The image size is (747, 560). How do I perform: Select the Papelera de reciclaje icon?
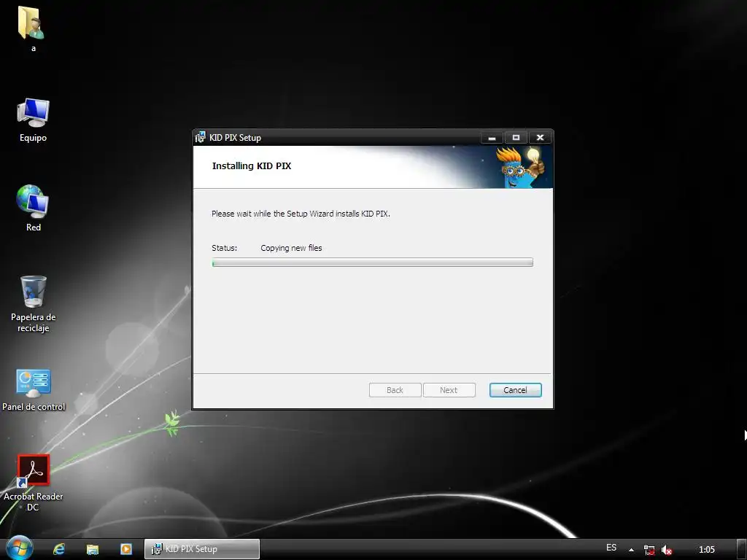click(x=33, y=304)
